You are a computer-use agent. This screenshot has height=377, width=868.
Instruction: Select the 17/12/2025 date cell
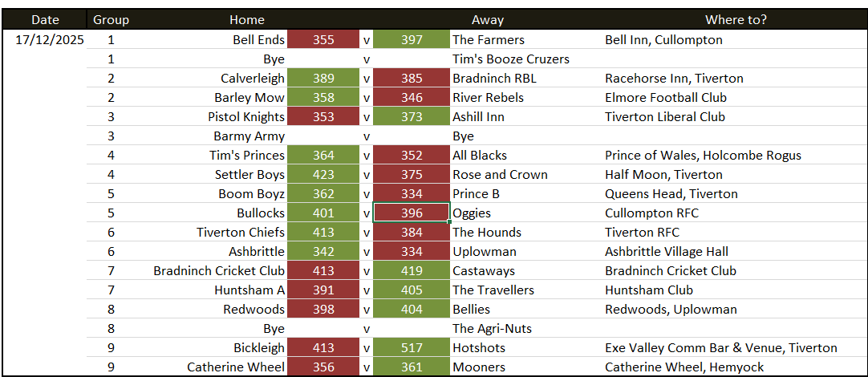[45, 39]
